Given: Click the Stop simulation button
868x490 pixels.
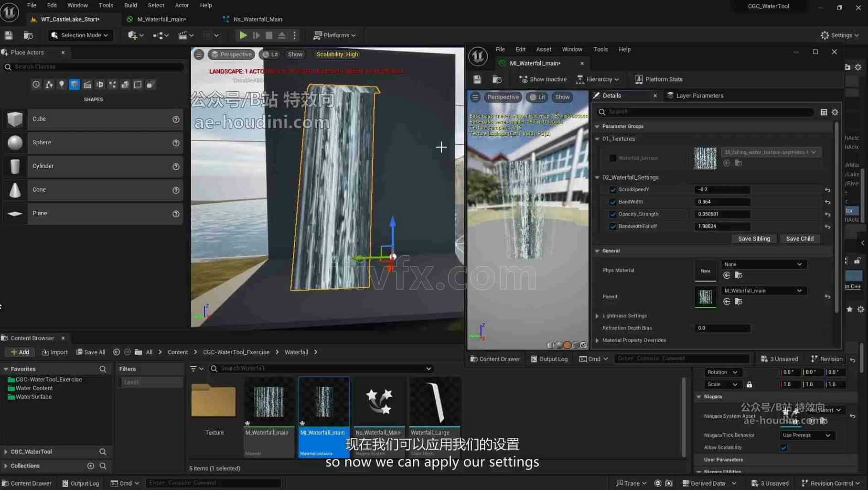Looking at the screenshot, I should (x=269, y=35).
